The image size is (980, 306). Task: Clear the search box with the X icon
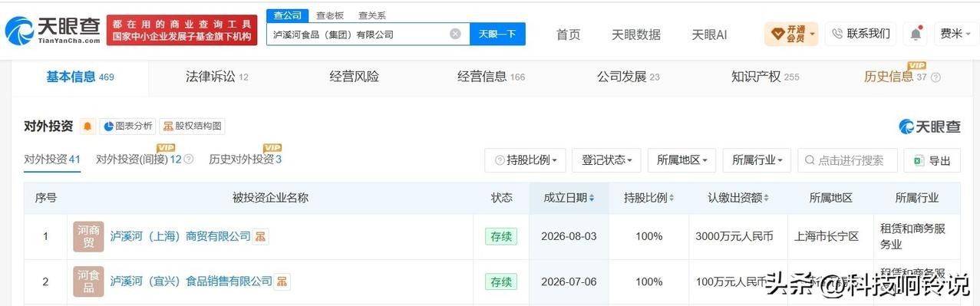[x=455, y=34]
